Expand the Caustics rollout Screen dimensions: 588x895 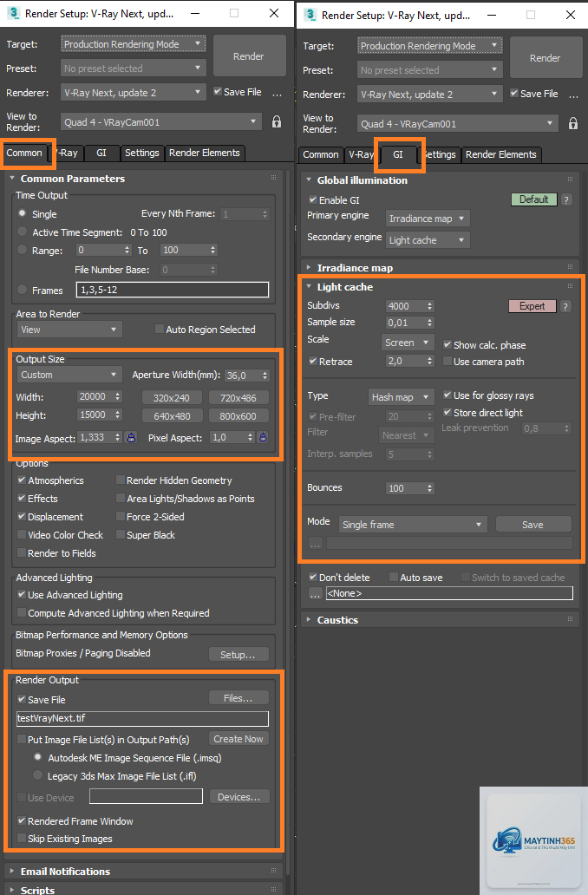pyautogui.click(x=338, y=620)
